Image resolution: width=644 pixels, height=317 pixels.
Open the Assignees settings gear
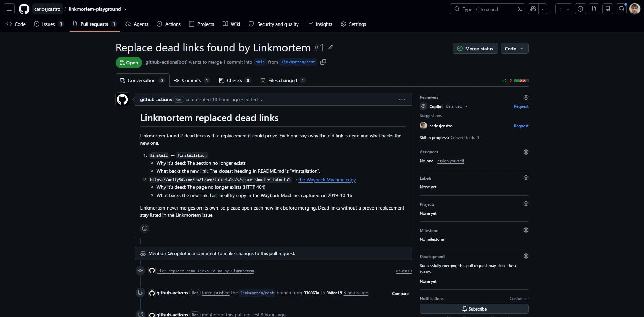(526, 152)
